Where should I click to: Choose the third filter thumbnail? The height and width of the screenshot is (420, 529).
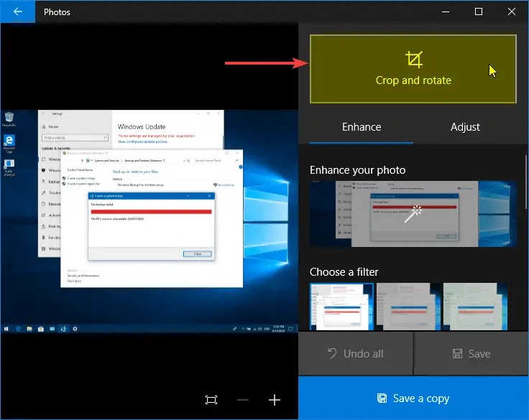pos(475,307)
